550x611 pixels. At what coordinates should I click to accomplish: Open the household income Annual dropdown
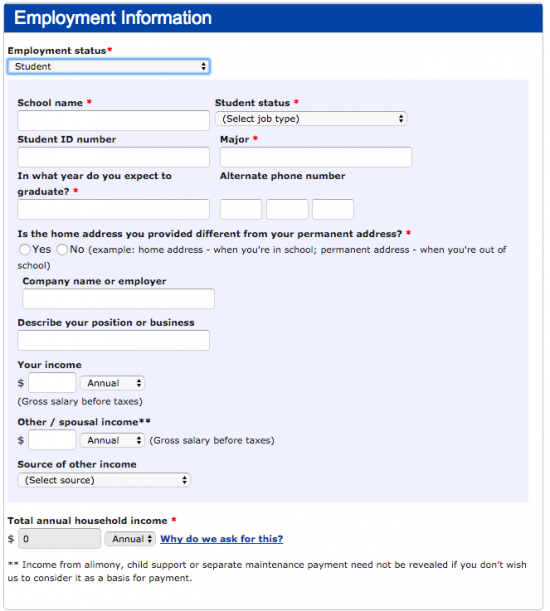coord(130,539)
